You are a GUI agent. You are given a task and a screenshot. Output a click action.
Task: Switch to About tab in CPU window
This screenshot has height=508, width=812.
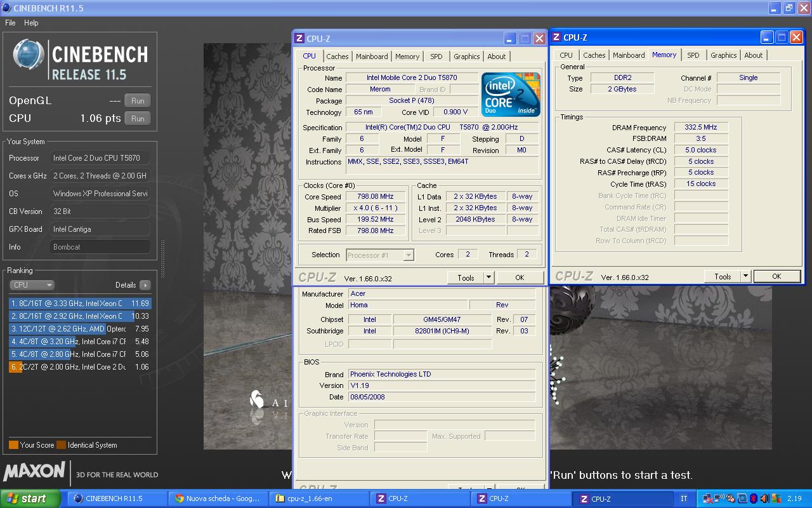[497, 57]
